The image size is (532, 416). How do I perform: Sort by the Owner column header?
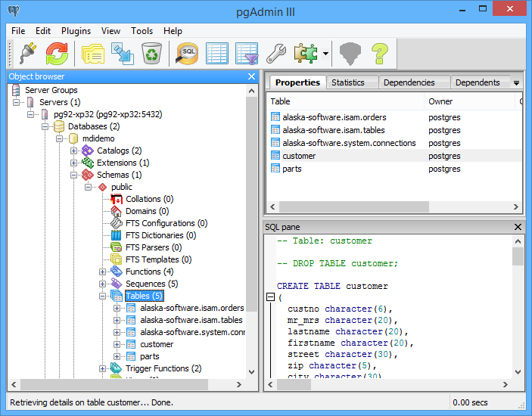point(470,101)
